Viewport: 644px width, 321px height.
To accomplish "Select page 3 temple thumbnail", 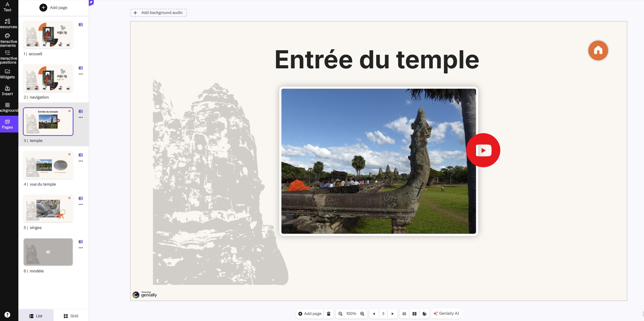I will tap(48, 121).
